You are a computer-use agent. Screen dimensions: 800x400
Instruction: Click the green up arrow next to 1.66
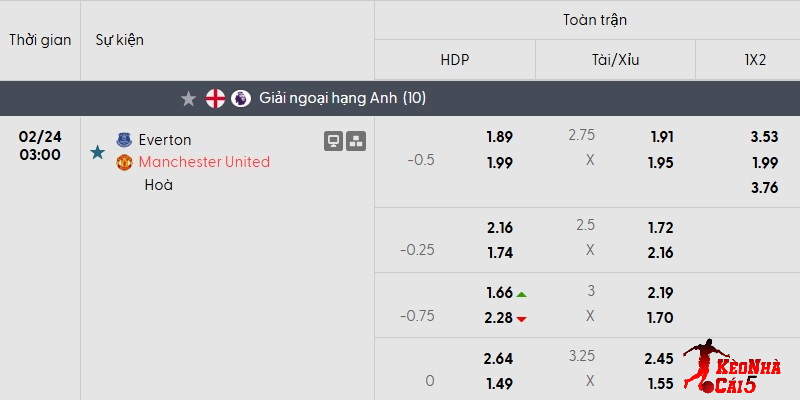pyautogui.click(x=522, y=294)
